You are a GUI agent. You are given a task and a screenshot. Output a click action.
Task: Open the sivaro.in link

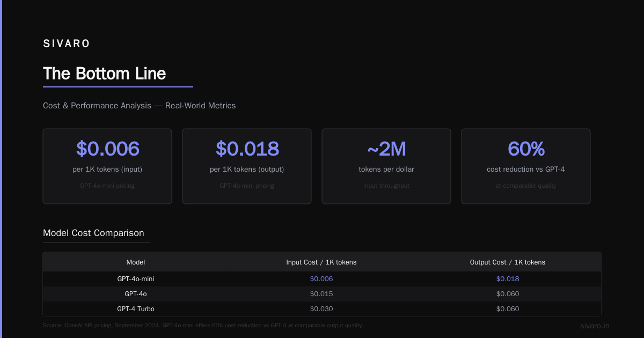coord(595,326)
